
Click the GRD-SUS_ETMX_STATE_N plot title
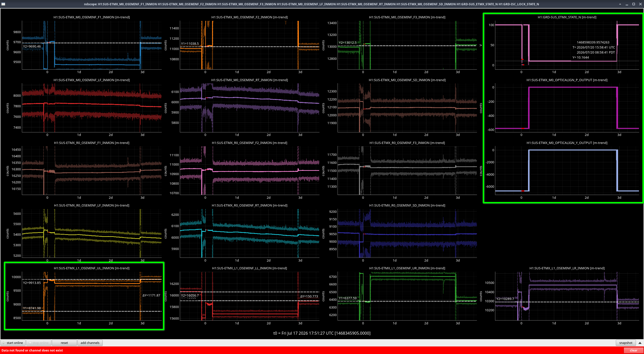[x=567, y=17]
